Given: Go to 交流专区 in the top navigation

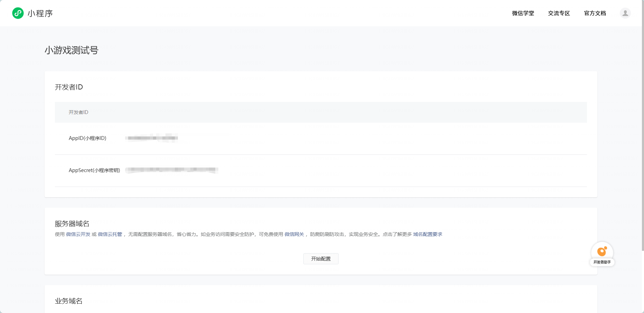Looking at the screenshot, I should click(x=559, y=13).
